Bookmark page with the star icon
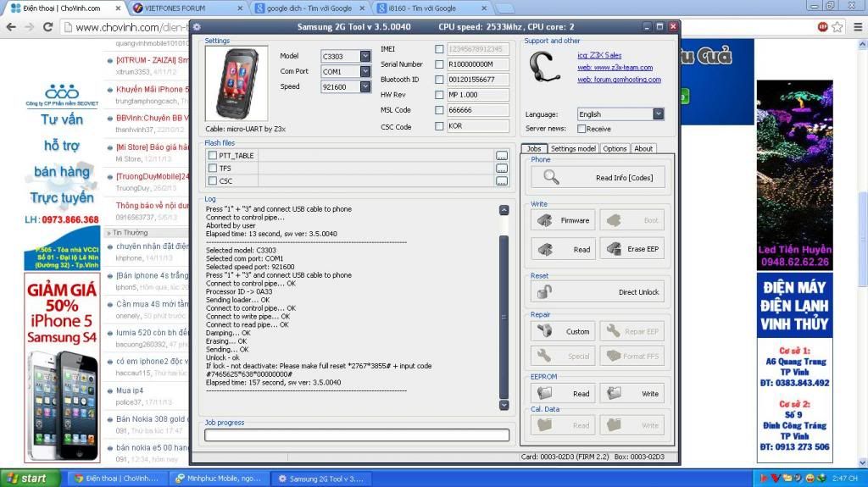This screenshot has width=868, height=487. coord(837,26)
